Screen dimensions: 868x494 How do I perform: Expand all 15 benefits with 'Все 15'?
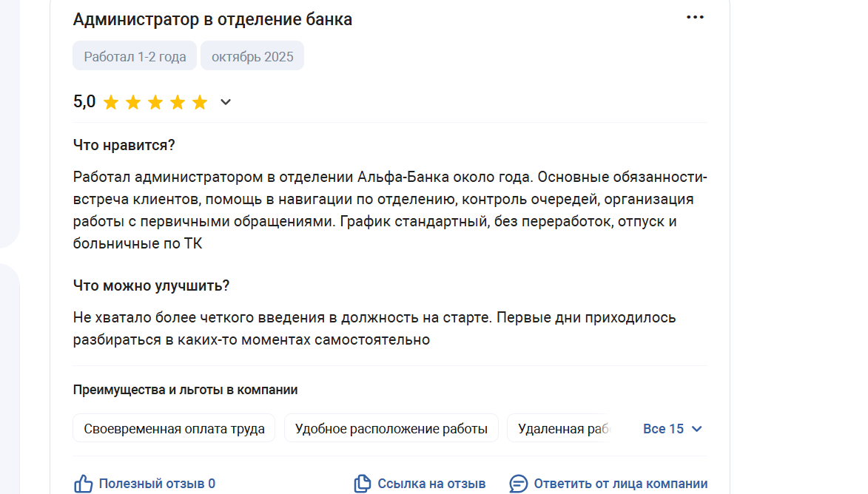(x=663, y=429)
